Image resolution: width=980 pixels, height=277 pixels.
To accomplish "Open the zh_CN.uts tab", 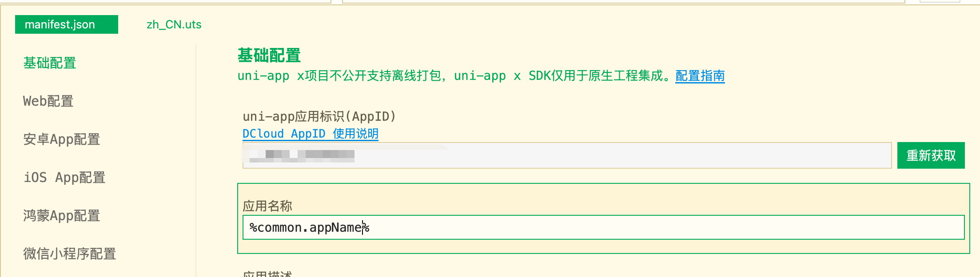I will (x=174, y=24).
